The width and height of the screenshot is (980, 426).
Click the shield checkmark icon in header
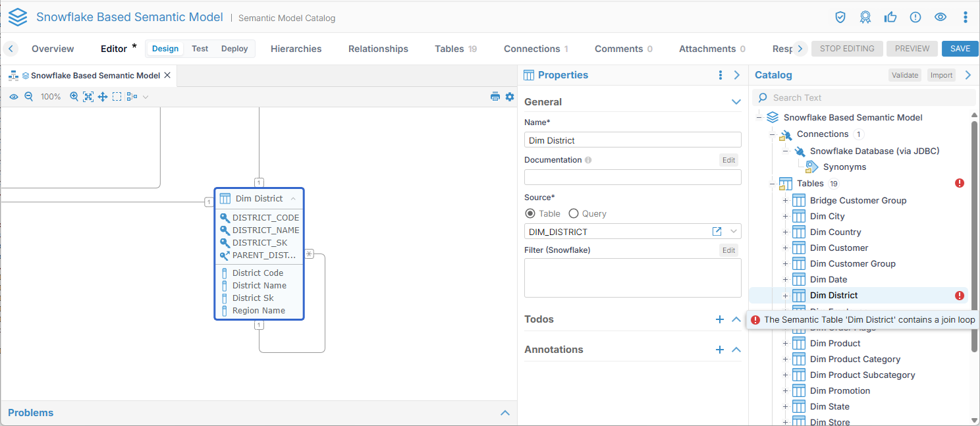coord(840,17)
